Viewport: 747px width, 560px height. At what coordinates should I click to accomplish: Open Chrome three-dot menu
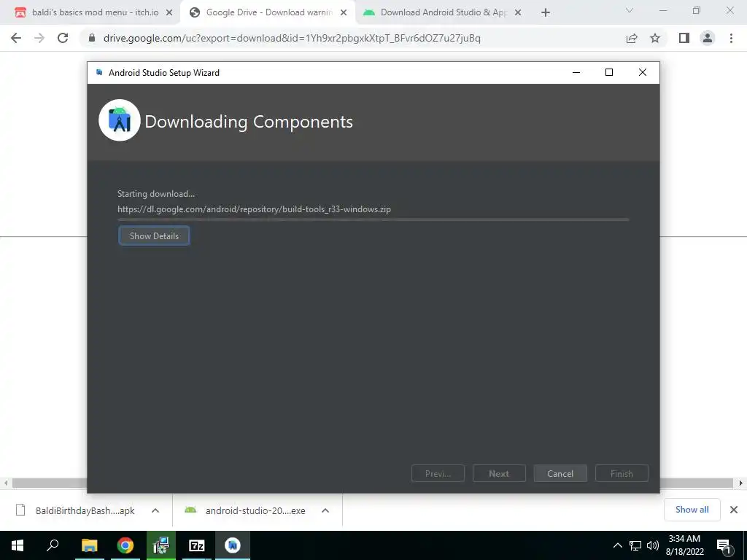pyautogui.click(x=731, y=38)
